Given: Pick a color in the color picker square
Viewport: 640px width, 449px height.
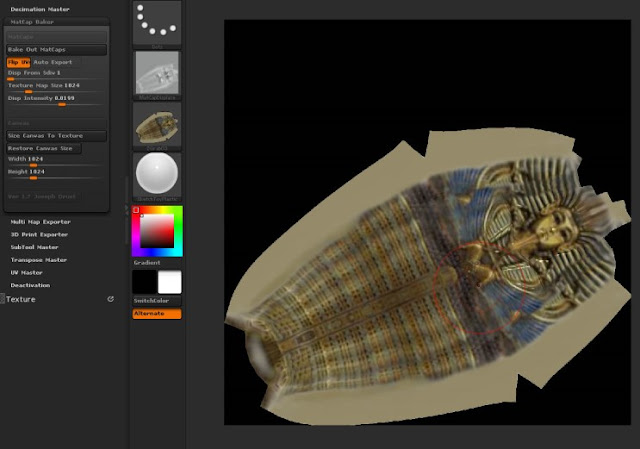Looking at the screenshot, I should (x=157, y=231).
